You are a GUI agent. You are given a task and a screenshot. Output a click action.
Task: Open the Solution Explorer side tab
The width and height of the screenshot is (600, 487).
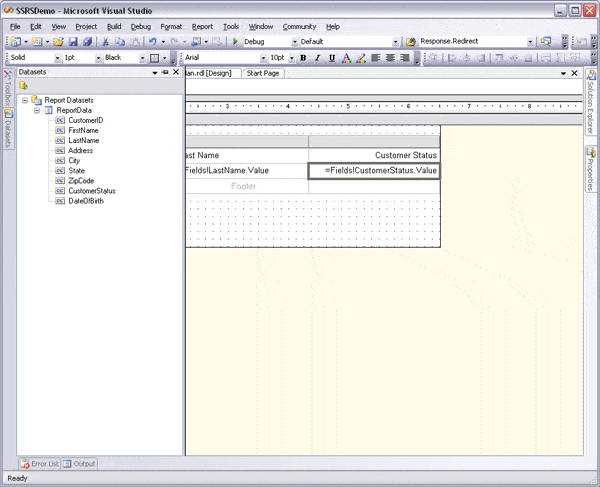click(591, 101)
